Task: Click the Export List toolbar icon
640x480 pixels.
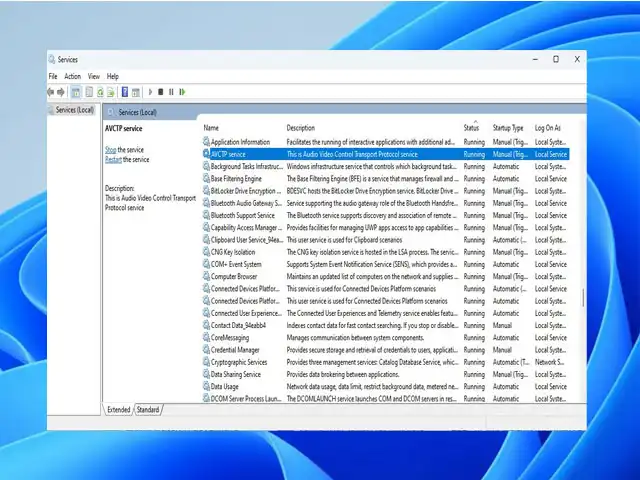Action: 111,92
